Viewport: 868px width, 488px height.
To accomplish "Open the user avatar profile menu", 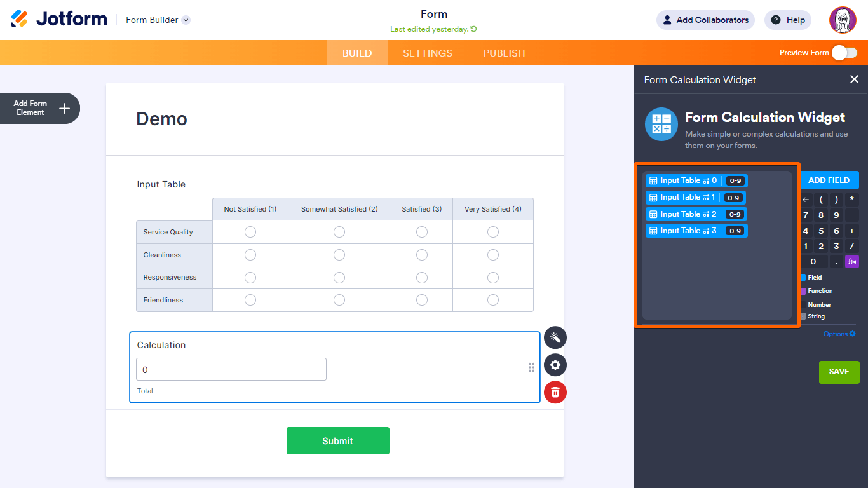I will tap(843, 20).
